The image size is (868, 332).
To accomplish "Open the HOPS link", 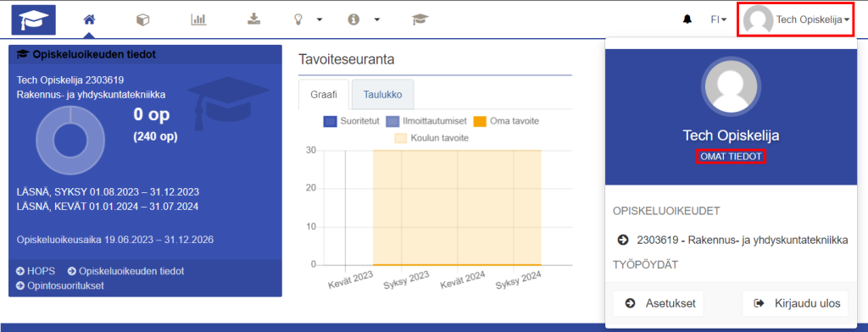I will tap(36, 271).
